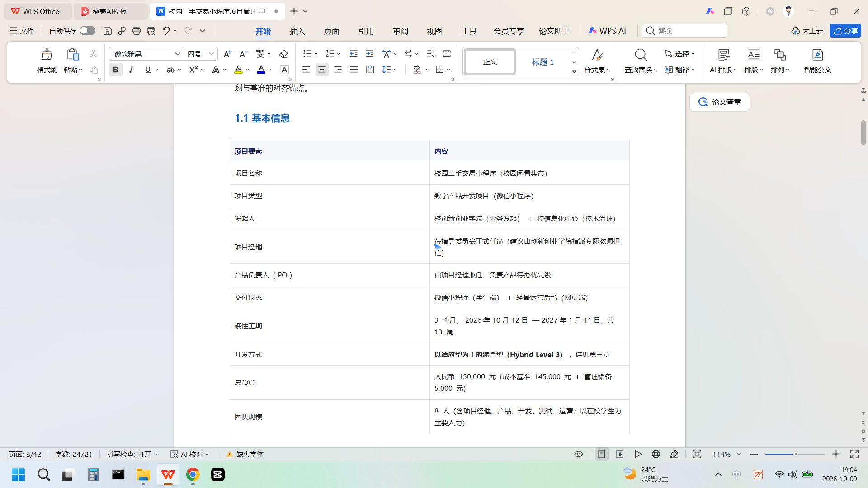Align text left icon
The width and height of the screenshot is (868, 488).
click(306, 70)
